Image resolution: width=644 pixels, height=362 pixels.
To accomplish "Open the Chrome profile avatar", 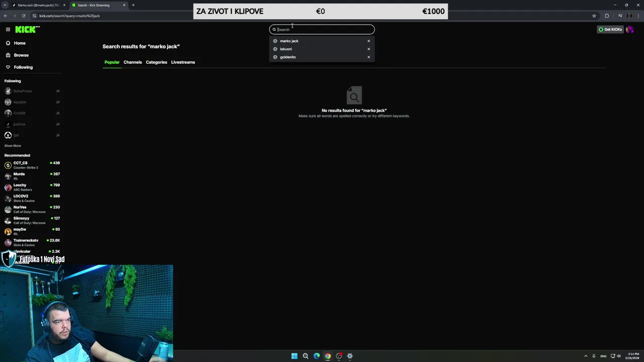I will point(629,16).
